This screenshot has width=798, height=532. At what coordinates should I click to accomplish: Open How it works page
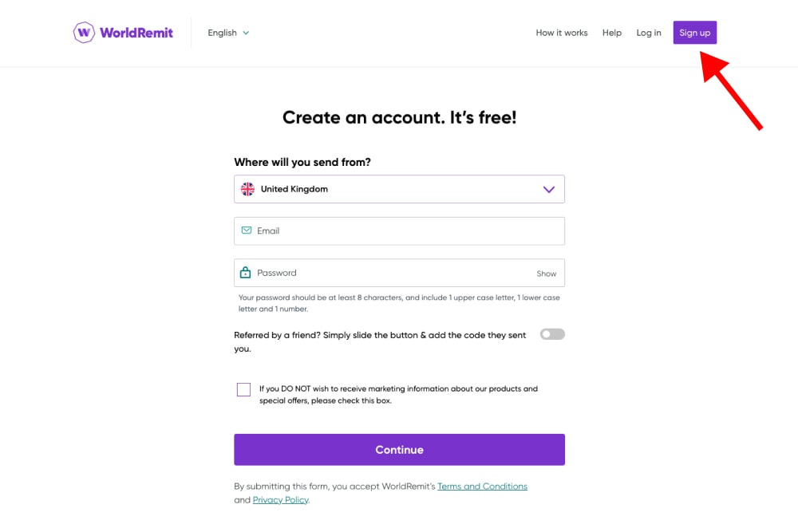point(562,33)
